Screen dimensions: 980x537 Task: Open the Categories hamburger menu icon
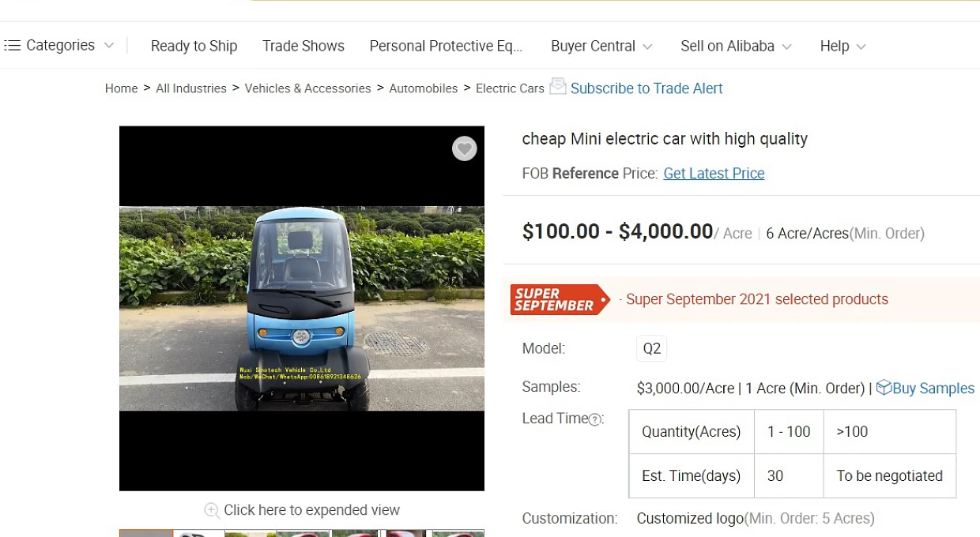coord(12,46)
